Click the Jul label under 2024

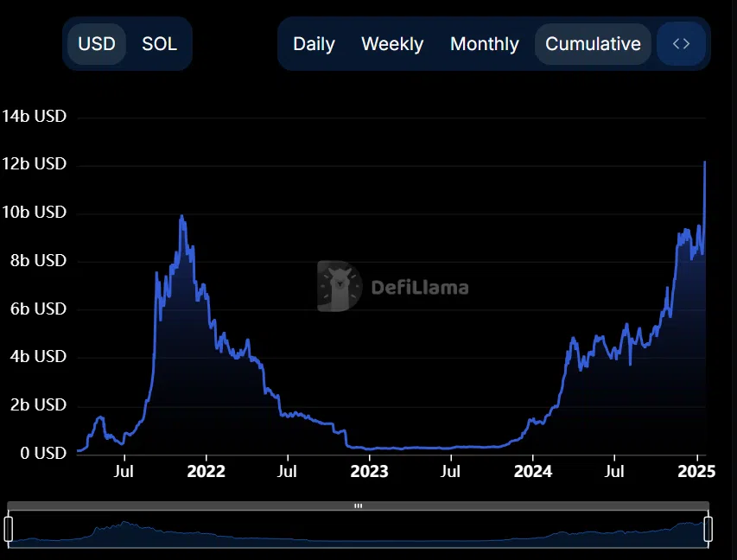[614, 472]
